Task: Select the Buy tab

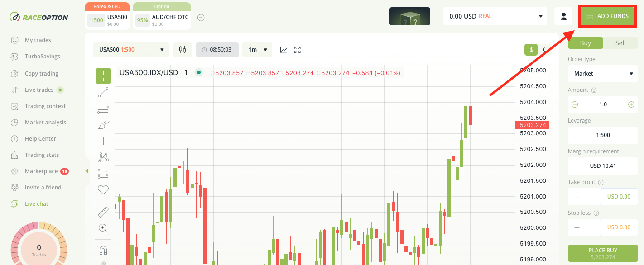Action: tap(586, 43)
